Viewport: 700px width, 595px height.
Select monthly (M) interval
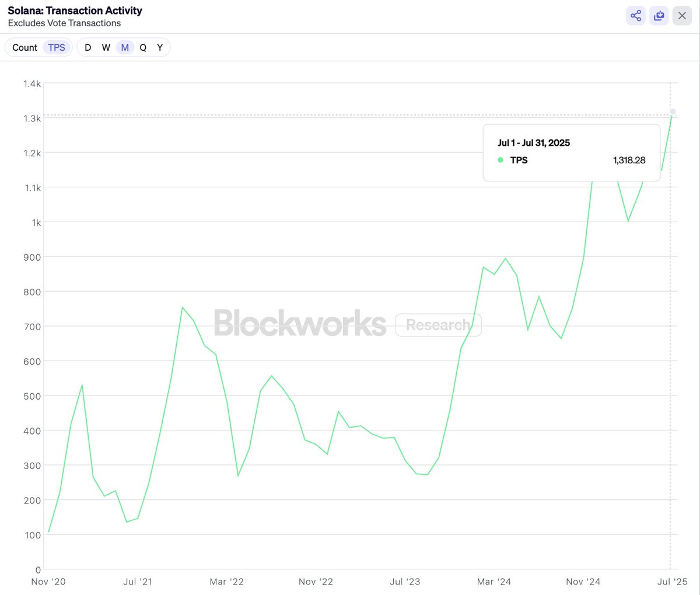[x=125, y=47]
